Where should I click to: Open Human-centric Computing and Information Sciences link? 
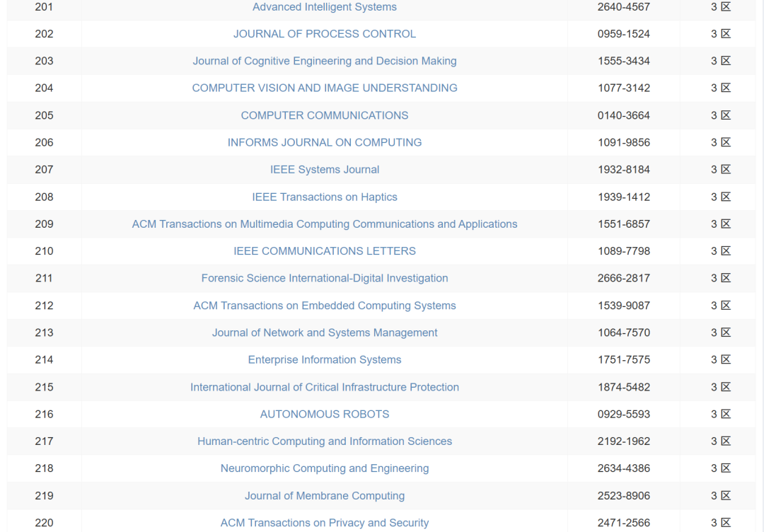pyautogui.click(x=325, y=441)
